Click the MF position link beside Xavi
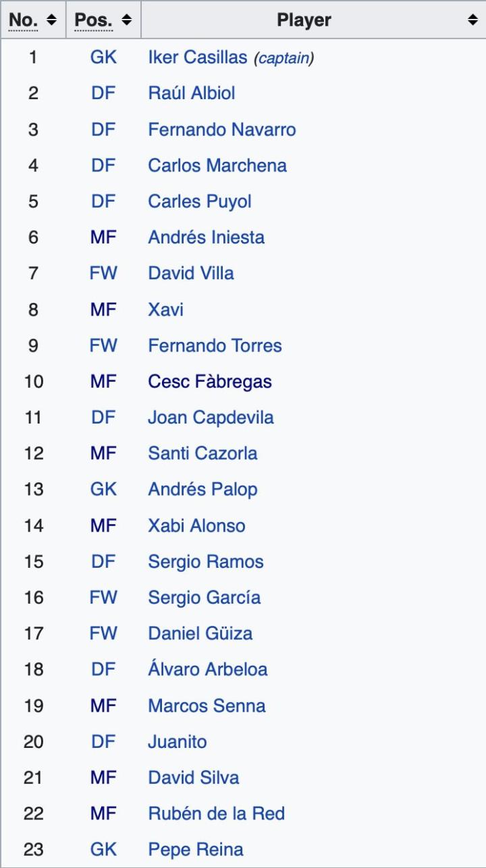Viewport: 486px width, 868px height. pos(103,310)
